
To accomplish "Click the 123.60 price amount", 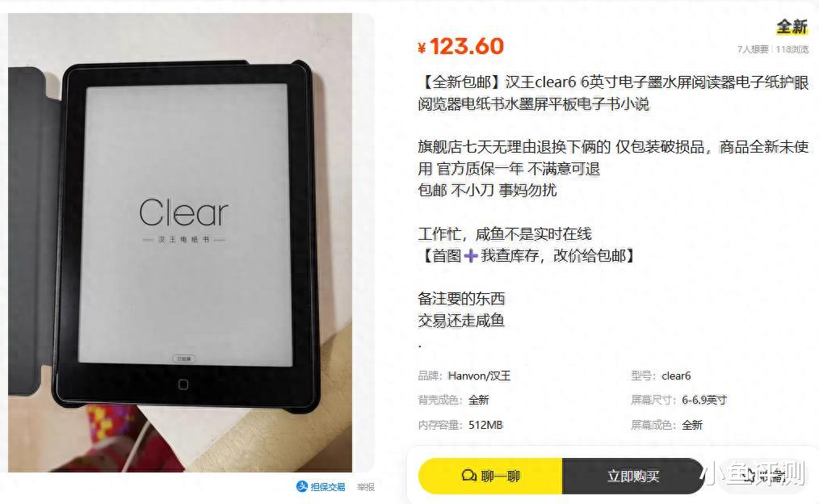I will [467, 47].
